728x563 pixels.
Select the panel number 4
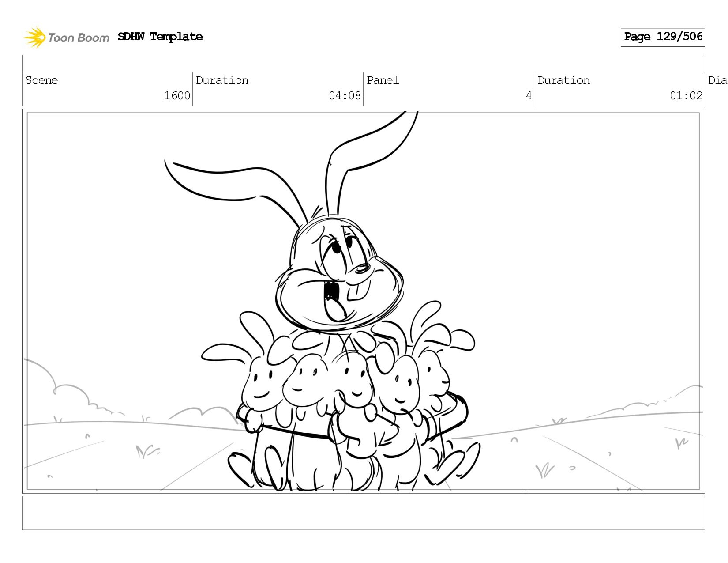[529, 96]
